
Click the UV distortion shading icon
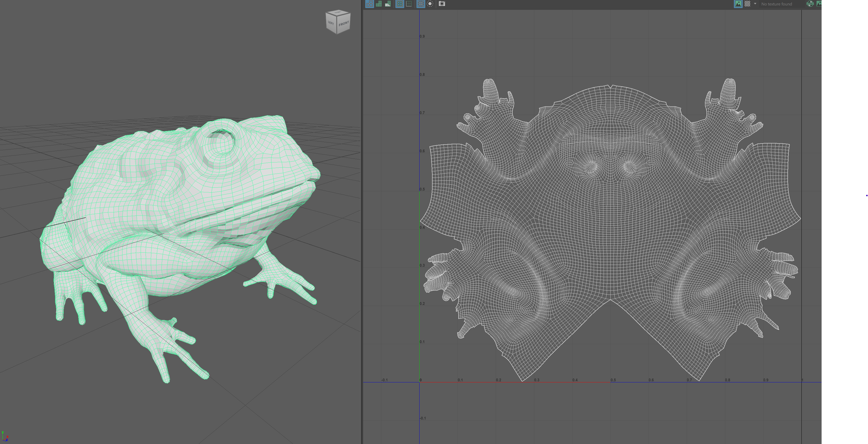coord(388,4)
